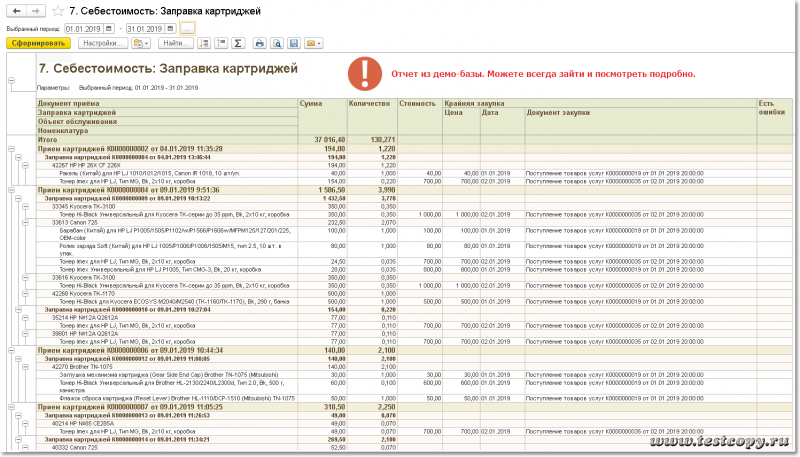The image size is (800, 457).
Task: Click the Документ приёма header cell
Action: coord(167,104)
